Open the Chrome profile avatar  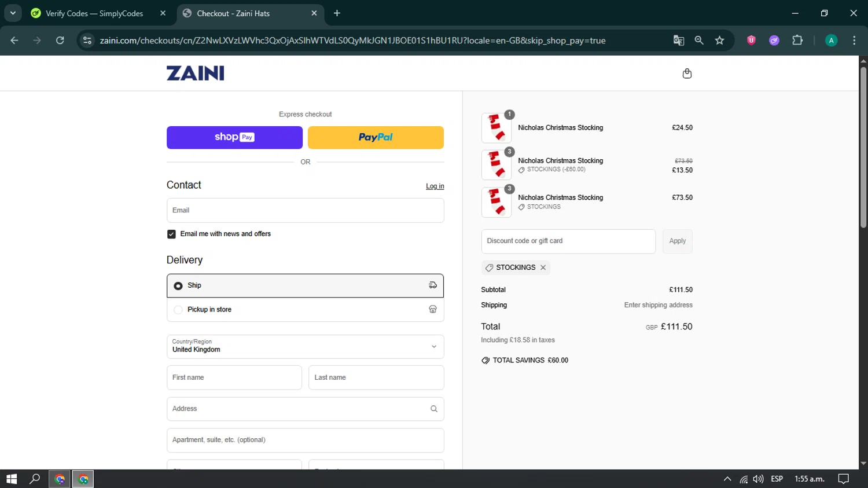tap(831, 41)
